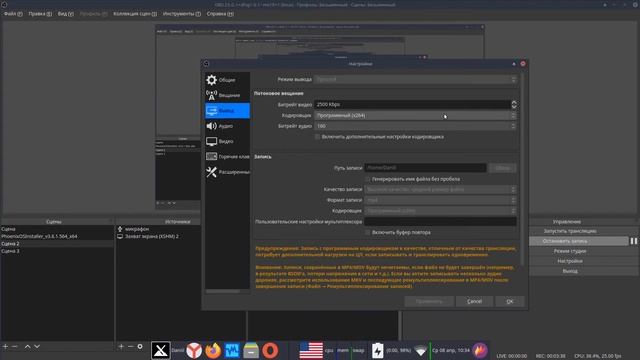Open the recording format dropdown

click(440, 200)
